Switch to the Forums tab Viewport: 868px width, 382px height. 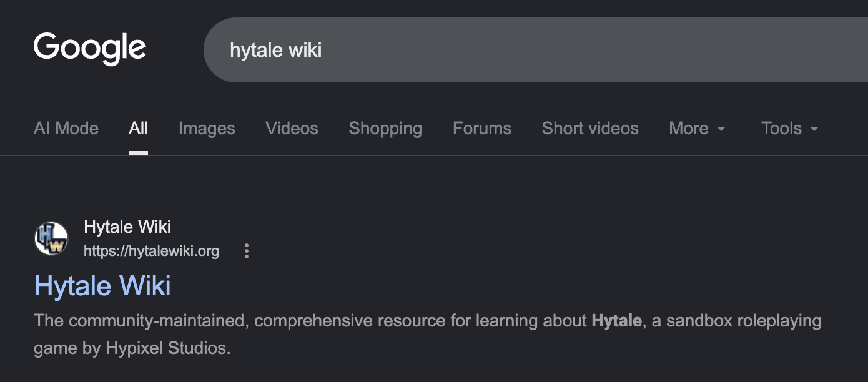tap(482, 129)
